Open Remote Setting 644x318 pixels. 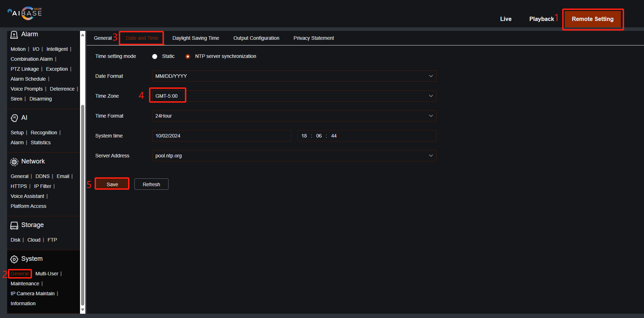(592, 19)
